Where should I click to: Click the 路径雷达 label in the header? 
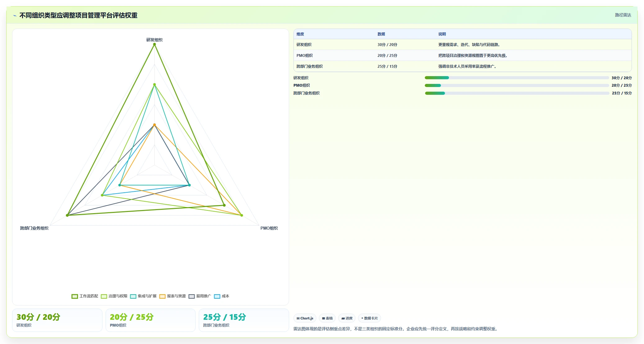coord(623,15)
